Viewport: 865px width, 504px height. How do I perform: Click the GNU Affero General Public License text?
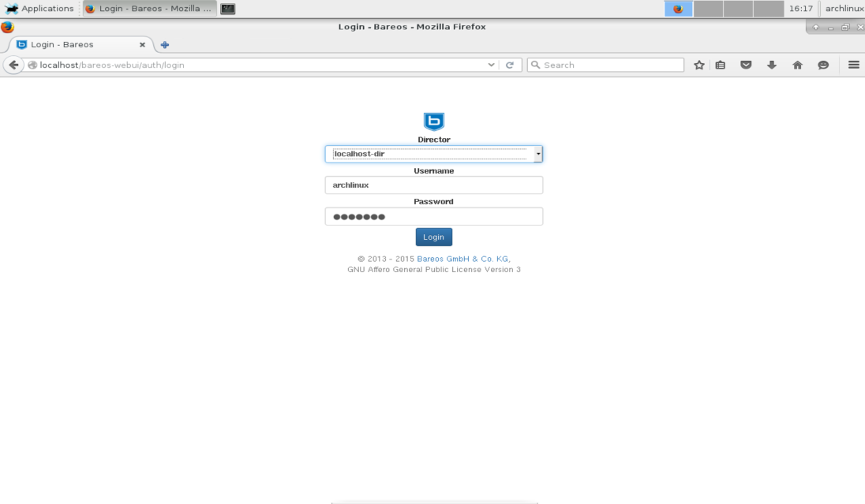pos(434,270)
